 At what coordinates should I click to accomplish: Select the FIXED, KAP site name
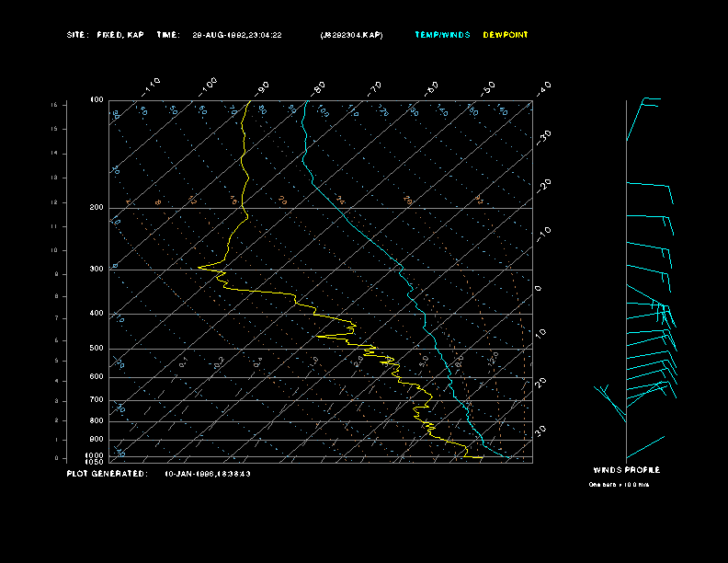coord(120,35)
